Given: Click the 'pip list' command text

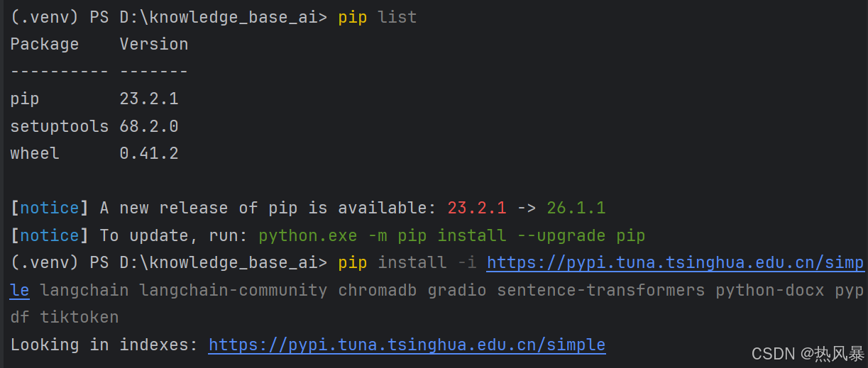Looking at the screenshot, I should click(378, 17).
